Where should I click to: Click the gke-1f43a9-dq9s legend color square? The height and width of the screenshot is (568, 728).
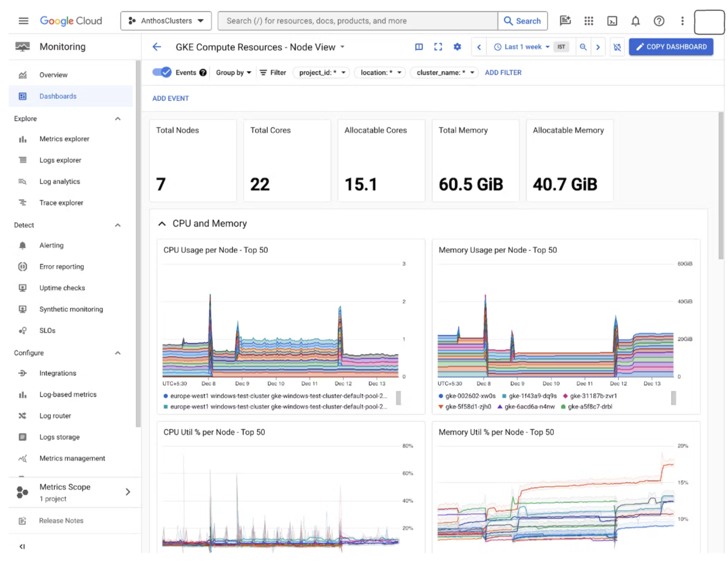tap(504, 396)
